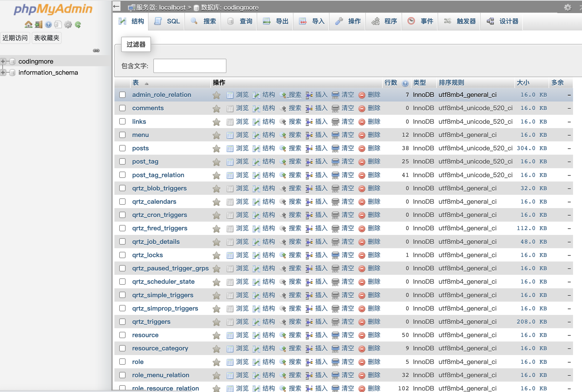This screenshot has height=392, width=582.
Task: Click the Home icon in sidebar
Action: coord(28,24)
